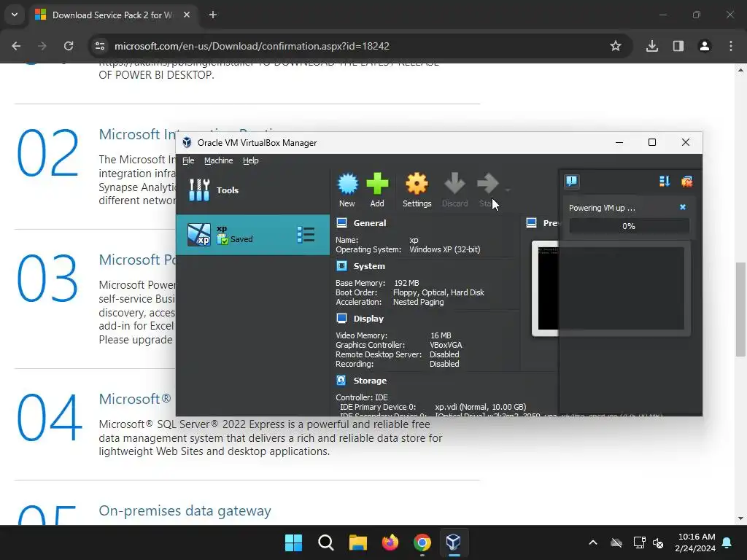The width and height of the screenshot is (747, 560).
Task: Select the Download Service Pack 2 tab
Action: click(x=113, y=15)
